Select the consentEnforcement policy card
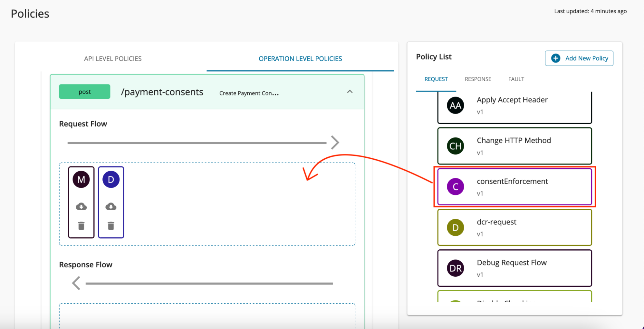 [x=514, y=186]
